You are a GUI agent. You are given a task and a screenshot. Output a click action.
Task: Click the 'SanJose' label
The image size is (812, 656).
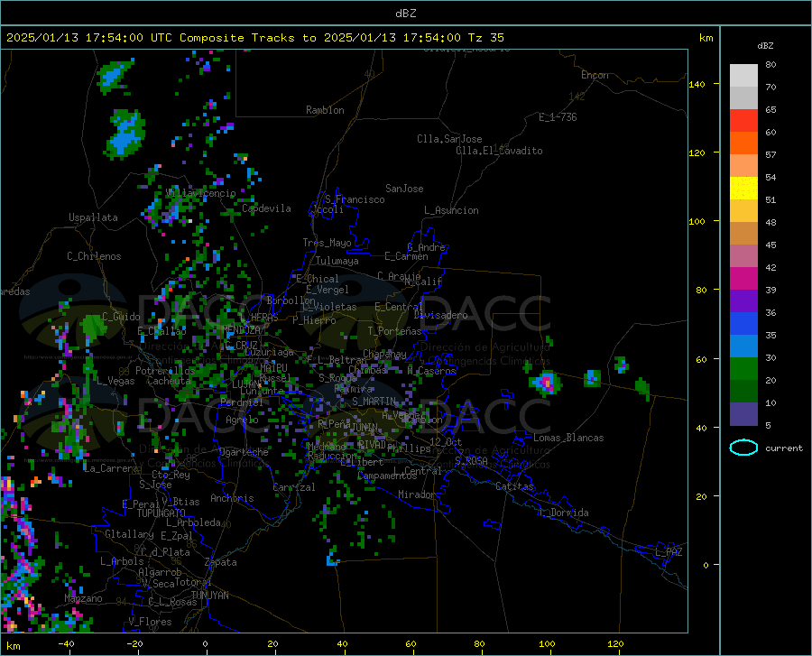click(x=404, y=189)
